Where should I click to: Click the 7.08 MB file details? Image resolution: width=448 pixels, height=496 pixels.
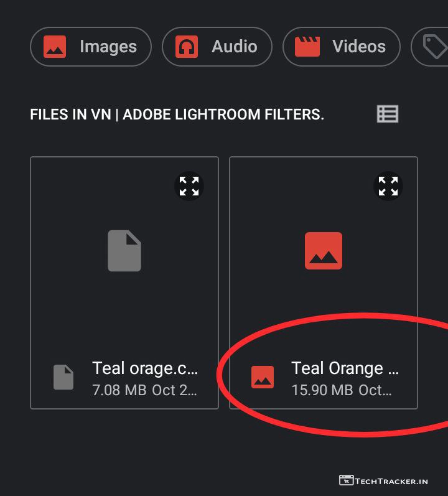[144, 390]
